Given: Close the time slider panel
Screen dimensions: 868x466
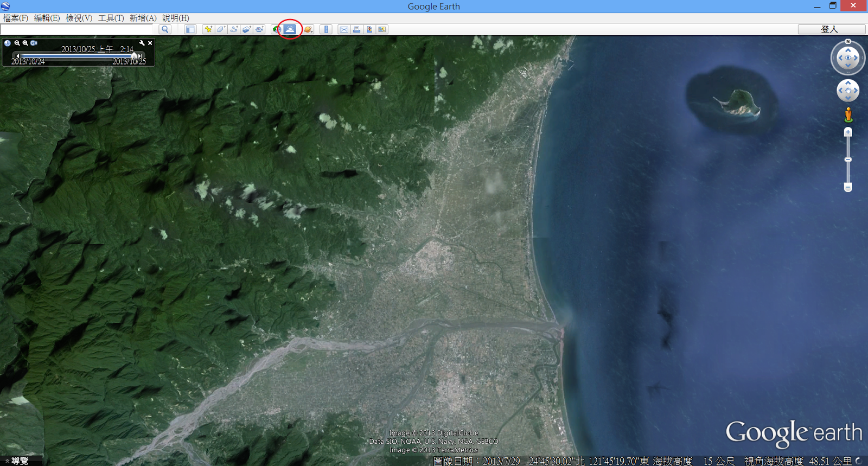Looking at the screenshot, I should point(150,43).
